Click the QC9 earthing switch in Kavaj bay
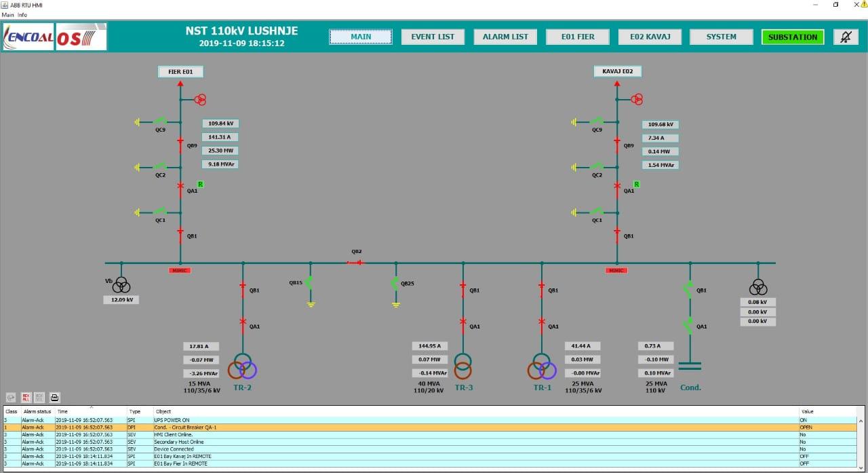868x473 pixels. click(x=597, y=121)
